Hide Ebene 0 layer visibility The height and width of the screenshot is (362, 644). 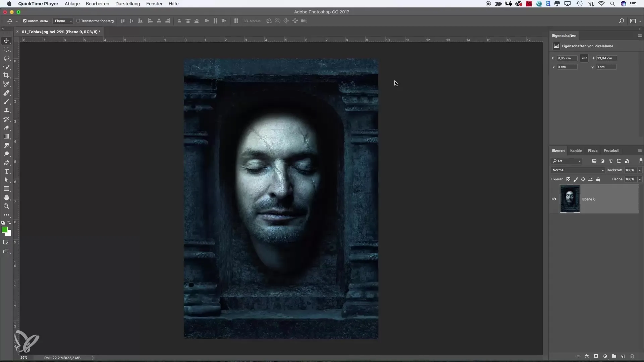tap(554, 199)
